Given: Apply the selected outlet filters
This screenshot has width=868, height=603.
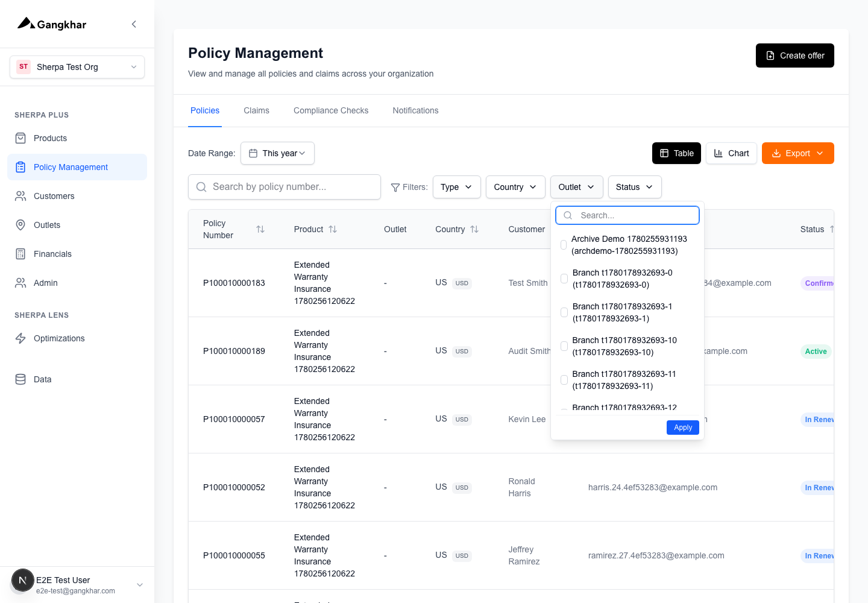Looking at the screenshot, I should (683, 428).
